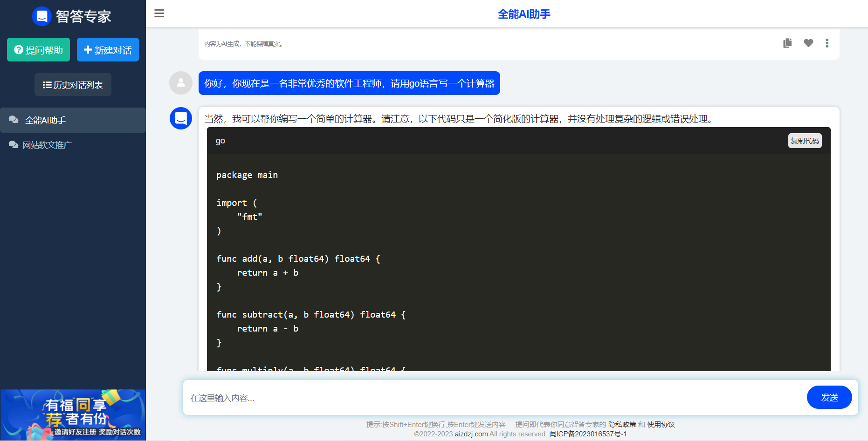
Task: Click the 全能AI助手 page title
Action: point(524,14)
